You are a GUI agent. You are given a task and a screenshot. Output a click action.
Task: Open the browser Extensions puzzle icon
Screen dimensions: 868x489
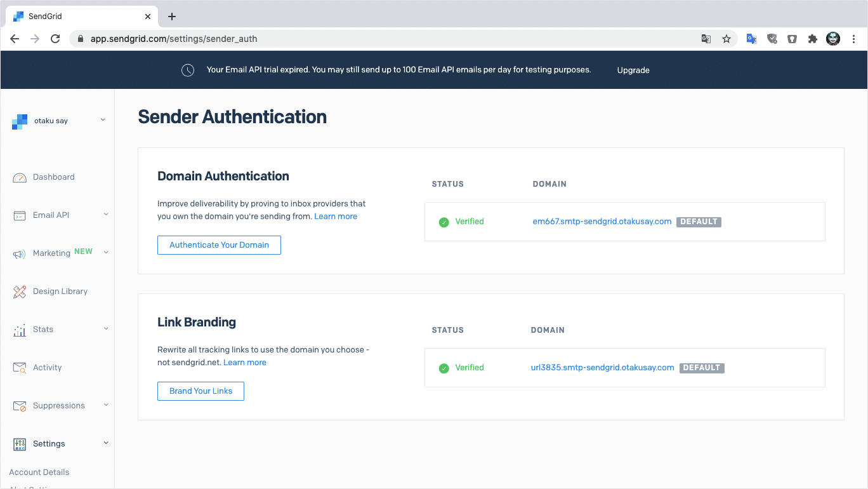(x=813, y=39)
